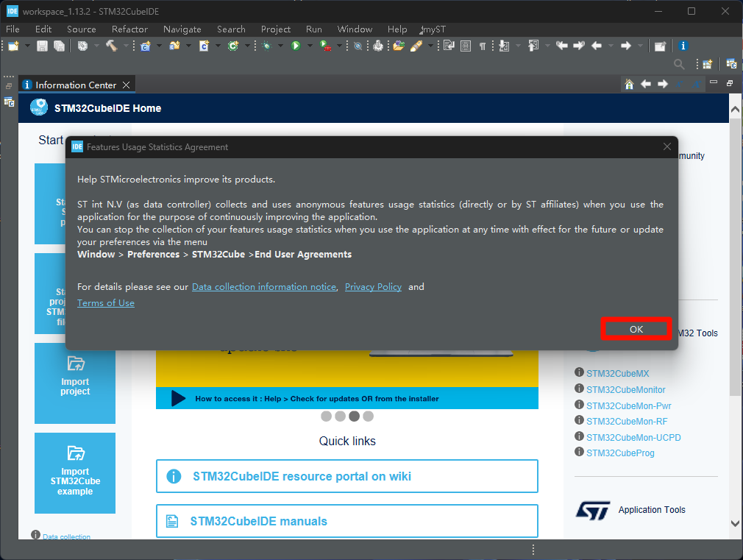Open the external tools dropdown arrow

pyautogui.click(x=339, y=46)
